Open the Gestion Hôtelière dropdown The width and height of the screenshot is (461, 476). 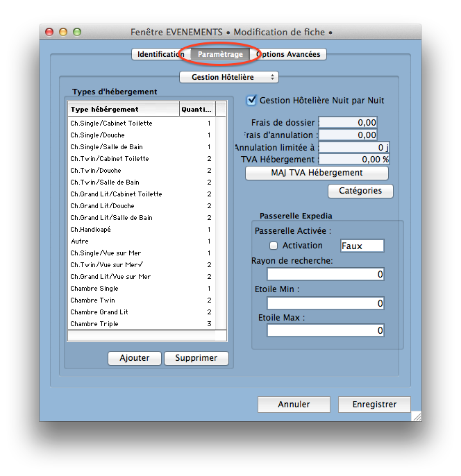[229, 77]
